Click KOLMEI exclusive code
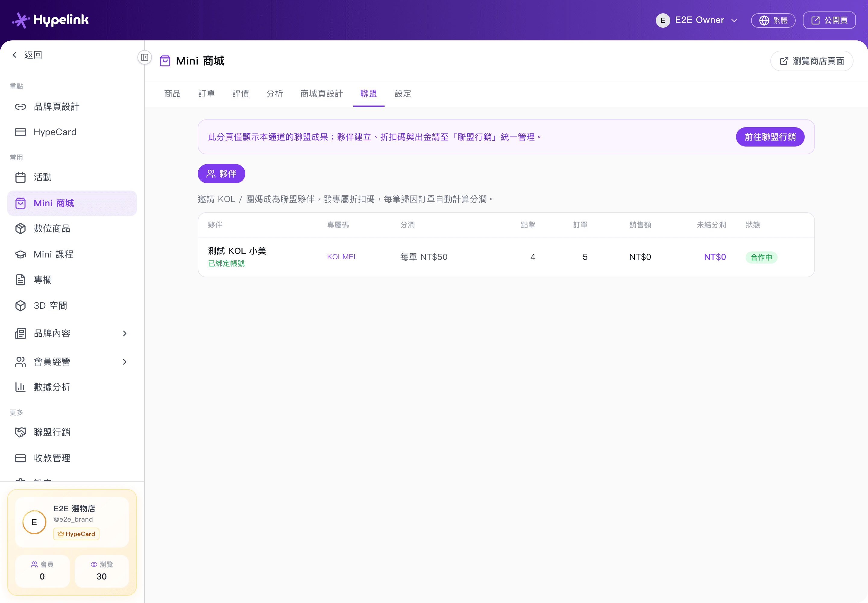Screen dimensions: 868x603 pos(341,257)
